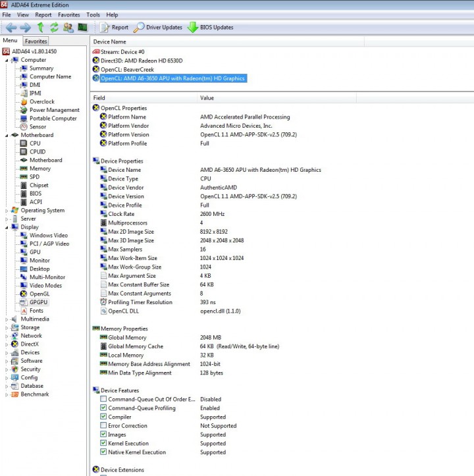The image size is (474, 476).
Task: Expand the DirectX tree node
Action: [x=7, y=344]
